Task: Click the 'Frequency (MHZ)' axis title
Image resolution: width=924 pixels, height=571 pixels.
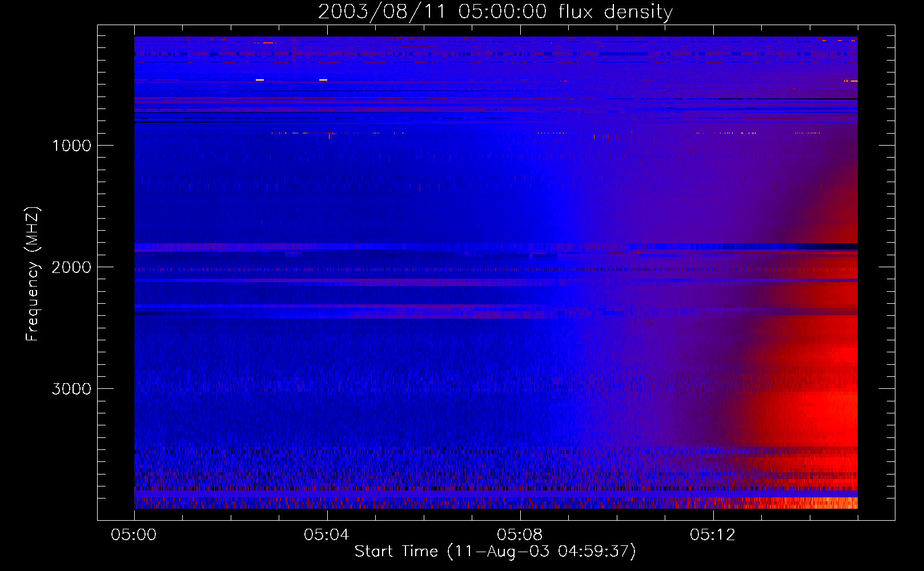Action: 33,274
